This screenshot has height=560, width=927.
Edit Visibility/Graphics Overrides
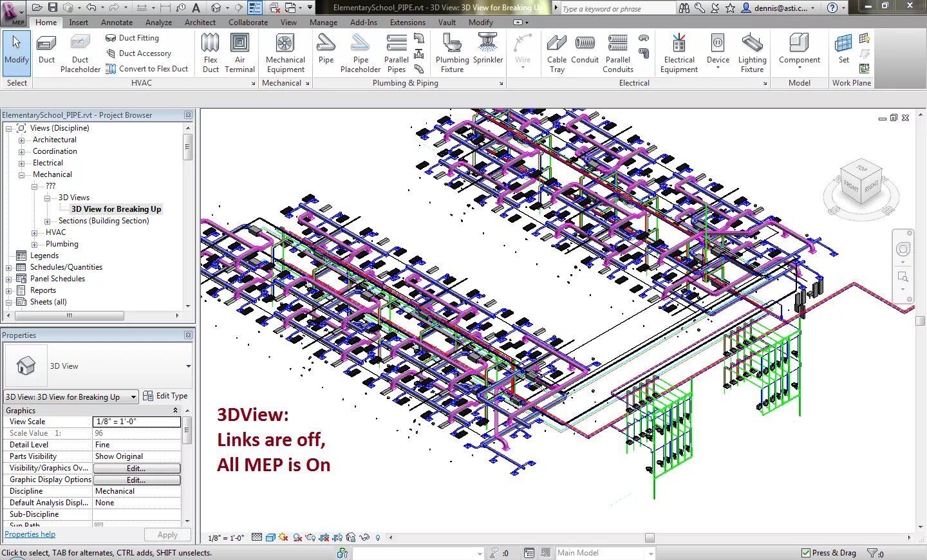pyautogui.click(x=136, y=468)
